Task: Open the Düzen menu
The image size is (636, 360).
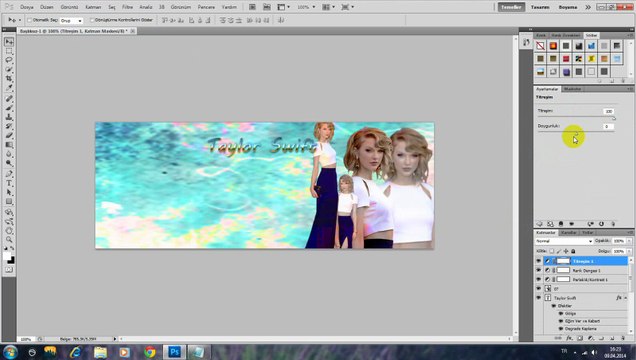Action: point(47,7)
